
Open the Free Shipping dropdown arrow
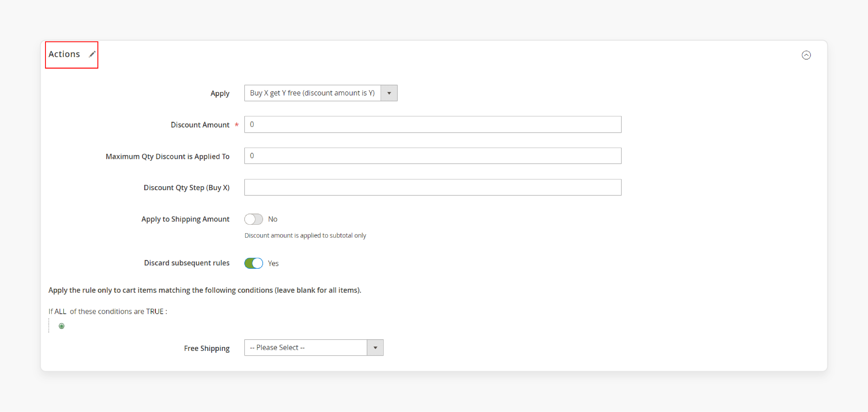coord(375,348)
